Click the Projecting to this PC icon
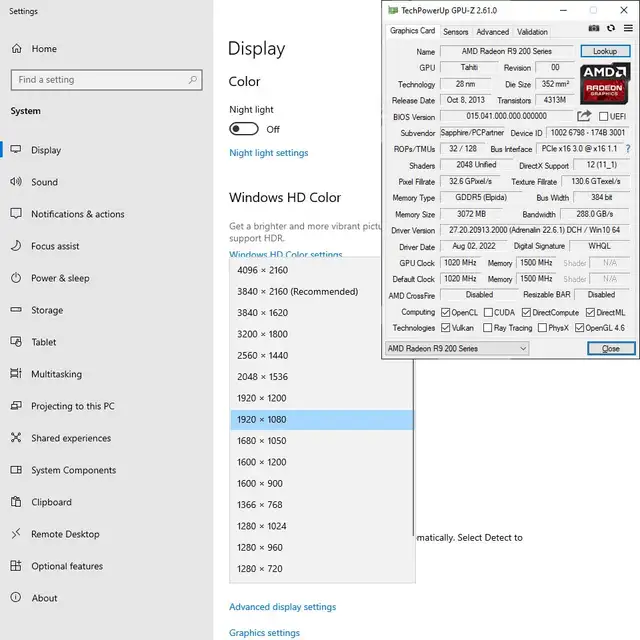 point(16,406)
